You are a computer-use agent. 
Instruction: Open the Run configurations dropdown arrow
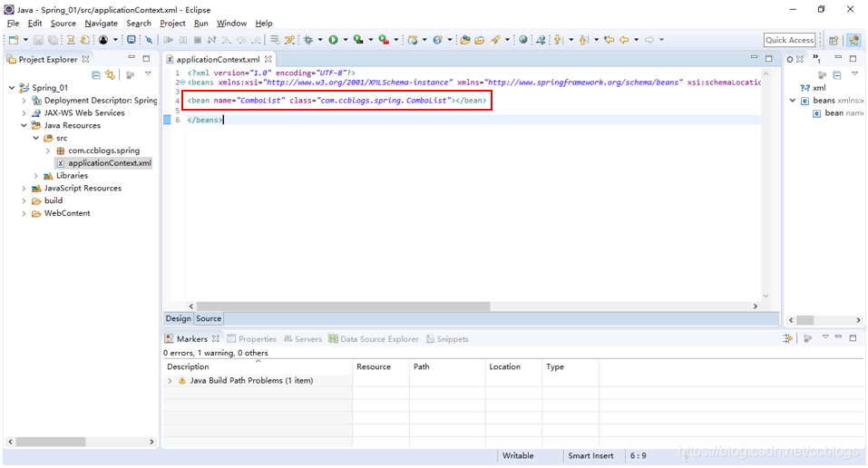346,40
